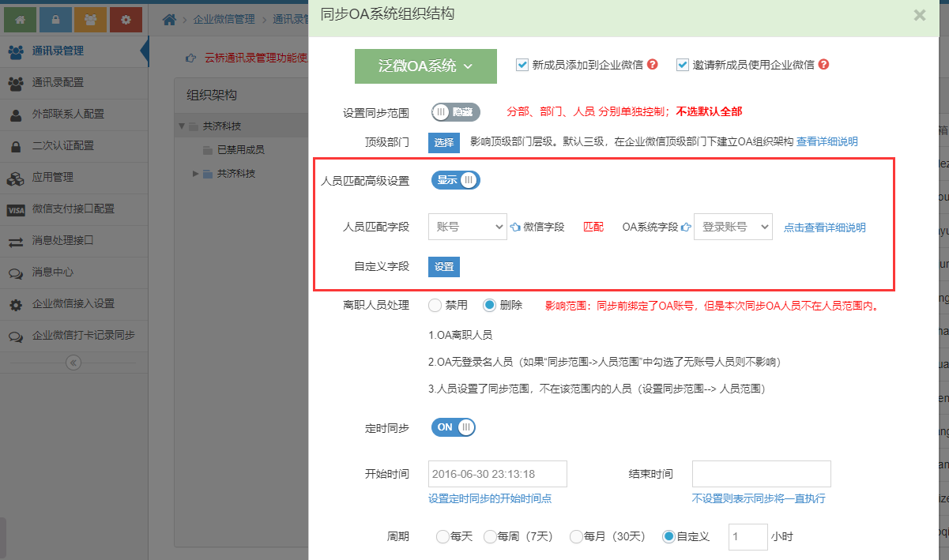Toggle the 定时同步 ON switch
The image size is (949, 560).
point(454,427)
